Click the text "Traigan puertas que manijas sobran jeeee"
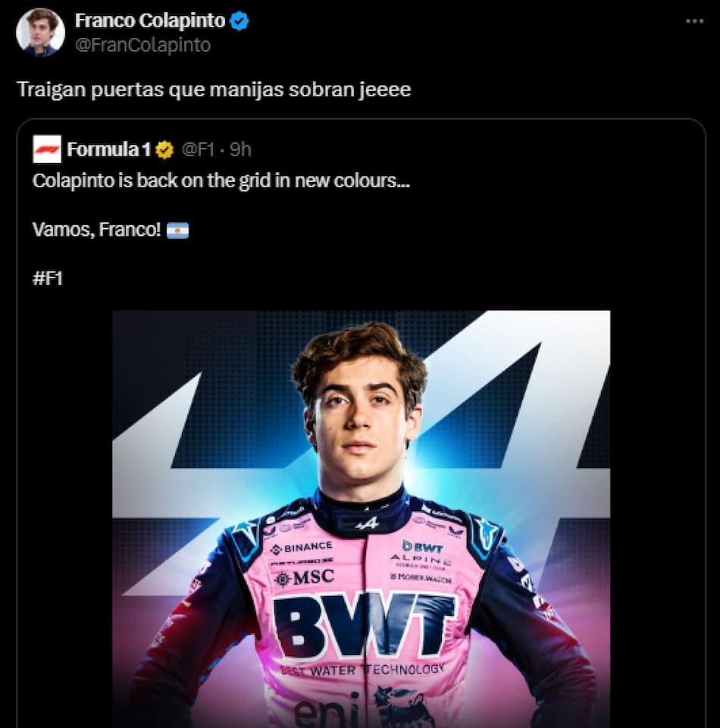 [214, 89]
